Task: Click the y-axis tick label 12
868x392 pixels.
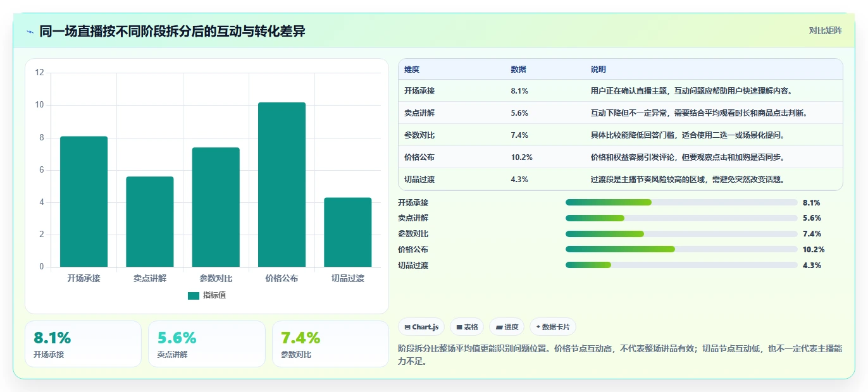Action: click(x=40, y=73)
